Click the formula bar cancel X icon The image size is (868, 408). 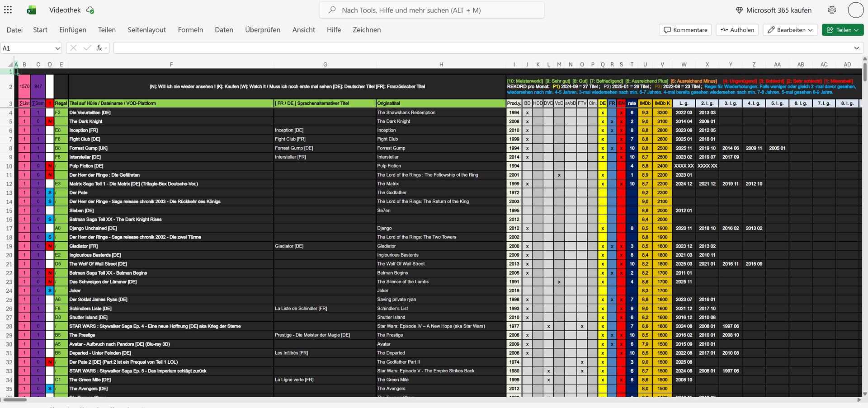tap(74, 48)
